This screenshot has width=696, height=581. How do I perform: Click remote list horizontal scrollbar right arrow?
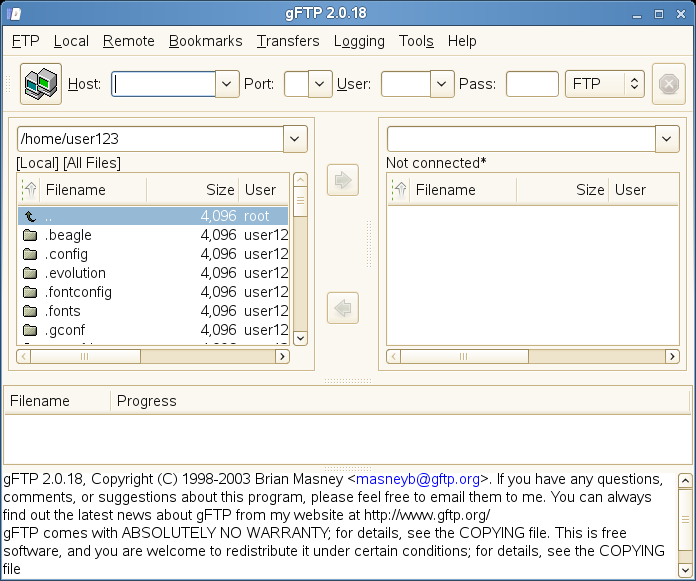[x=672, y=356]
